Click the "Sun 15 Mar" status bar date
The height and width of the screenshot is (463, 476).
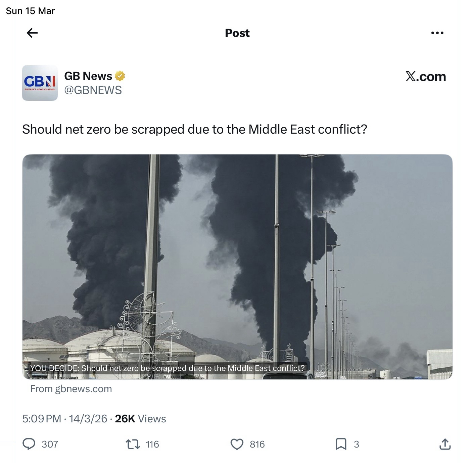(30, 11)
